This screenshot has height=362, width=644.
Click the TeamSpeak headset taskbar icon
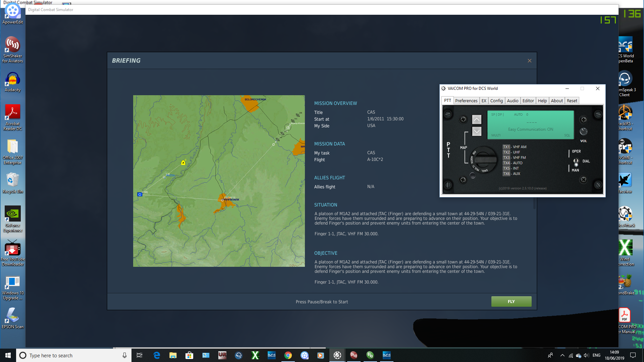pos(238,355)
